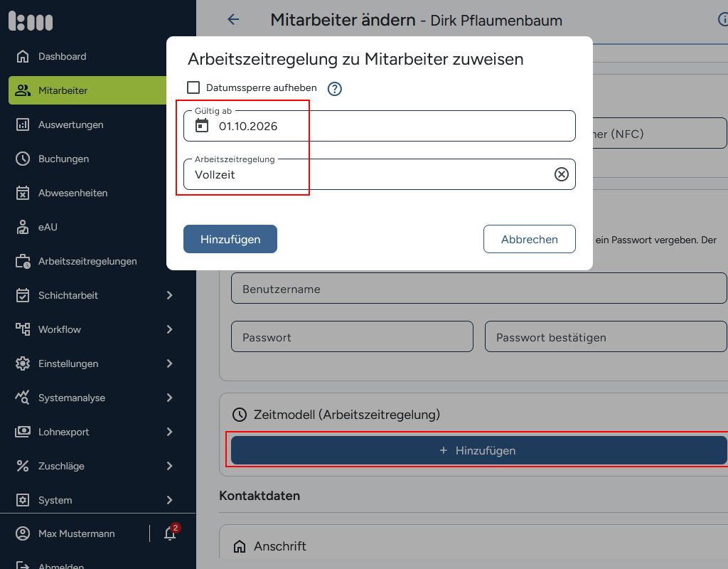Viewport: 728px width, 569px height.
Task: Select Mitarbeiter in the sidebar
Action: tap(87, 90)
